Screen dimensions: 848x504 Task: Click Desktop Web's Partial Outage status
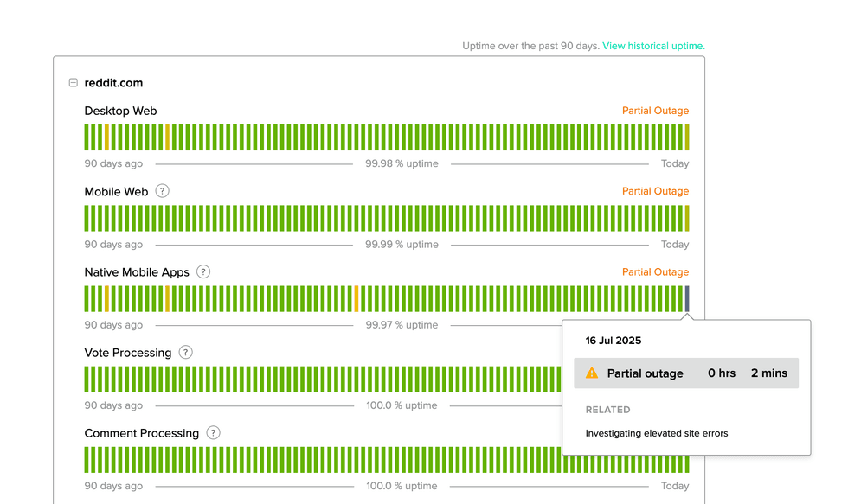pos(655,111)
